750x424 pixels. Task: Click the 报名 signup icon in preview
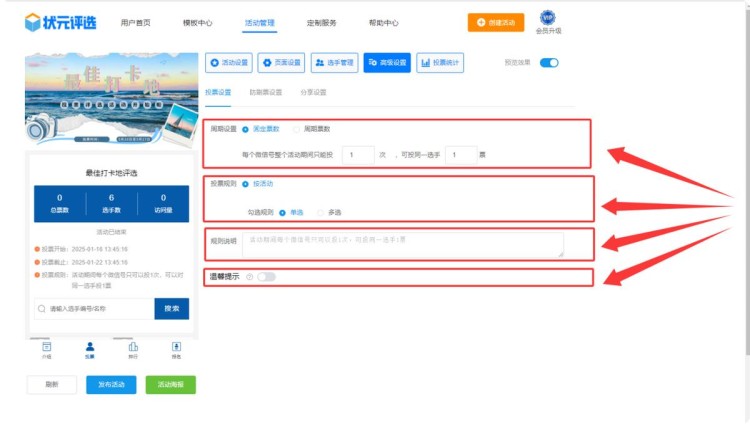click(176, 346)
